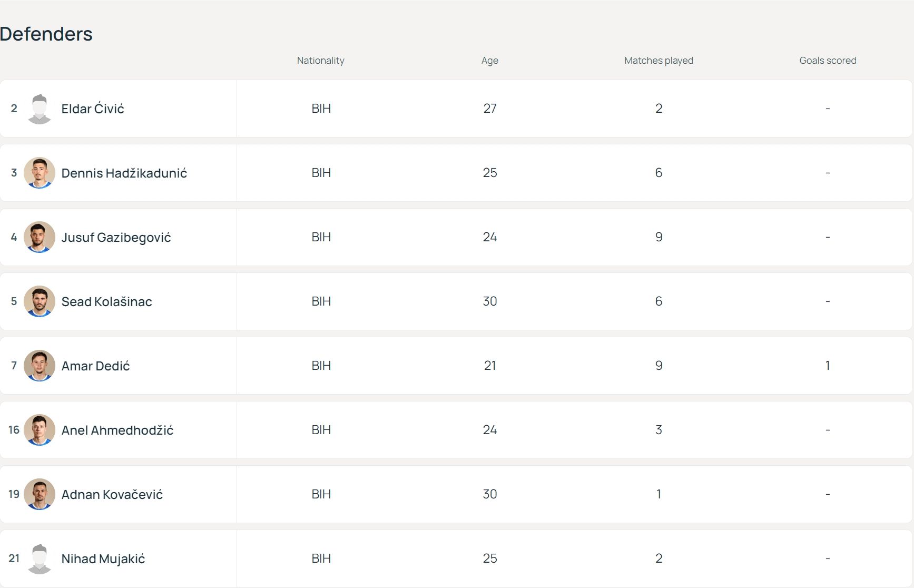Viewport: 914px width, 588px height.
Task: Click the Goals scored column header
Action: click(x=828, y=61)
